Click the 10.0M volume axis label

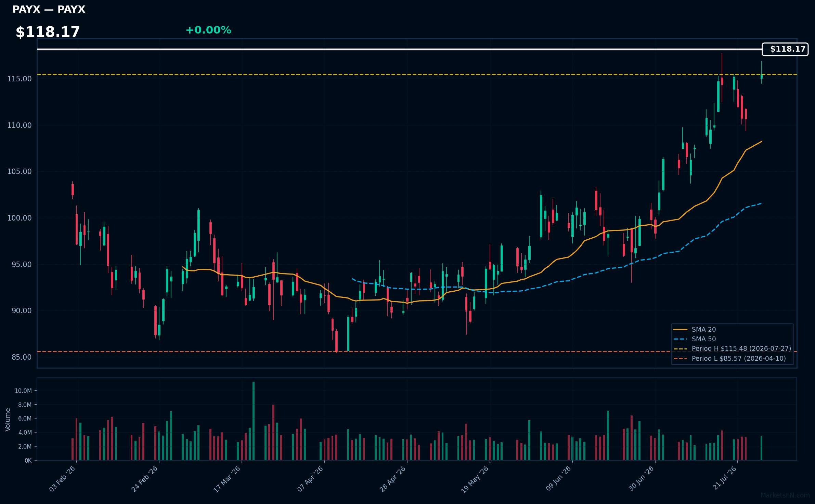click(x=23, y=391)
